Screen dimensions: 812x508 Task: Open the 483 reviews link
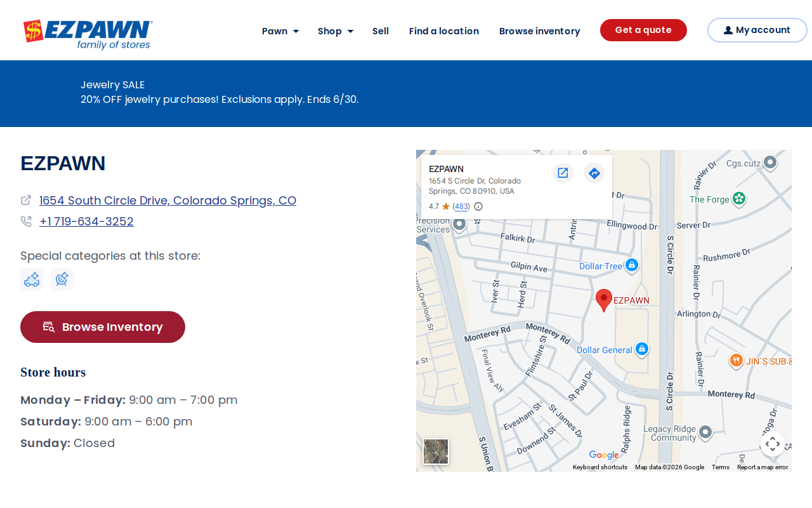tap(461, 206)
